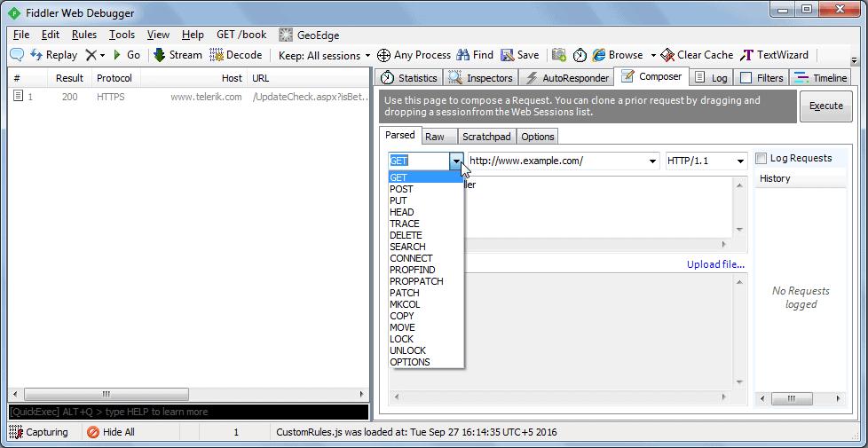
Task: Switch to the Filters tab
Action: [761, 78]
